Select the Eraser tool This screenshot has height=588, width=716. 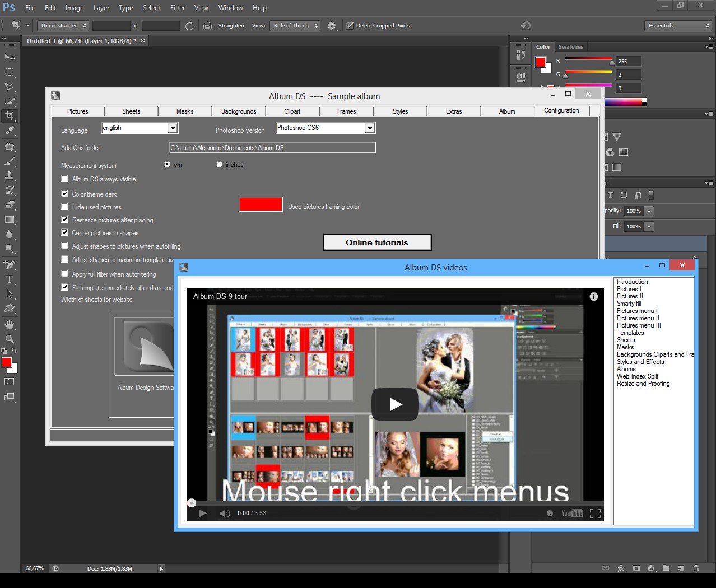pos(10,205)
